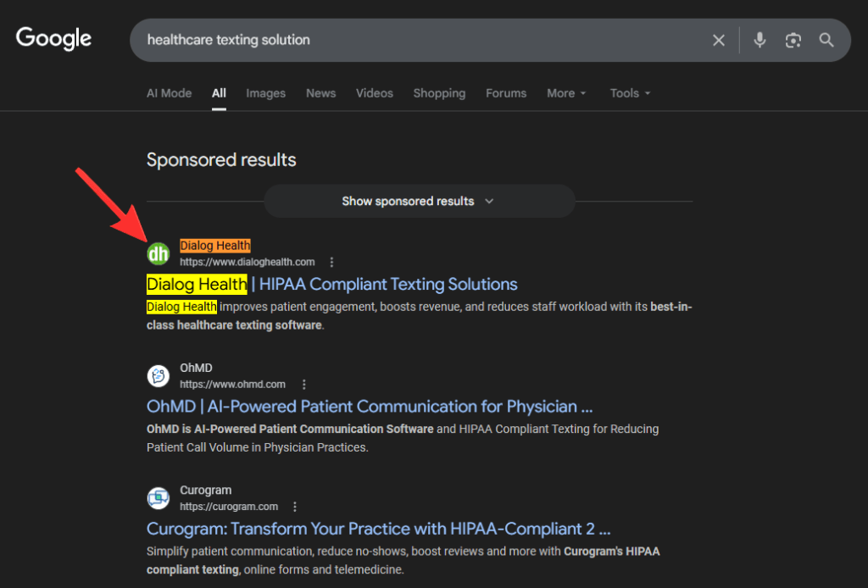Screen dimensions: 868x588
Task: Open the three-dot menu beside Dialog Health result
Action: (331, 262)
